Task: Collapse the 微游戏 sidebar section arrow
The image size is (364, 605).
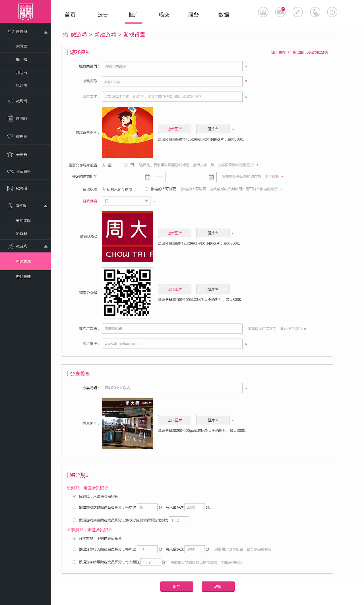Action: coord(45,246)
